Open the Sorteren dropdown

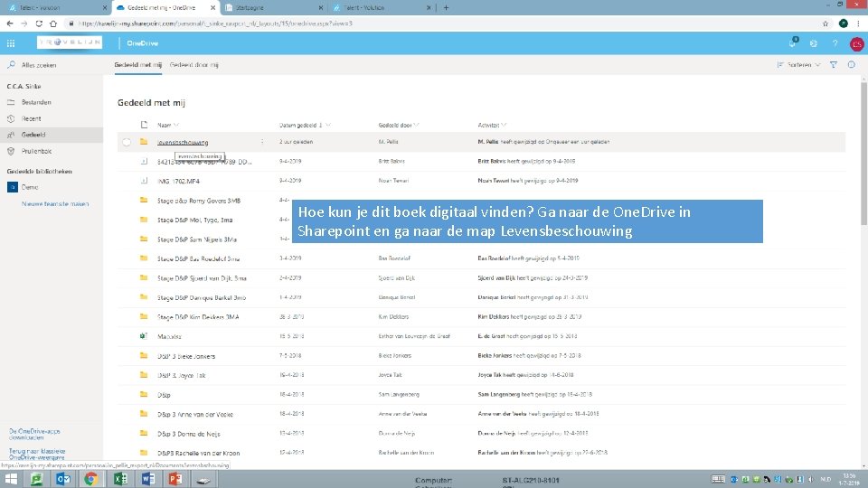[x=798, y=65]
